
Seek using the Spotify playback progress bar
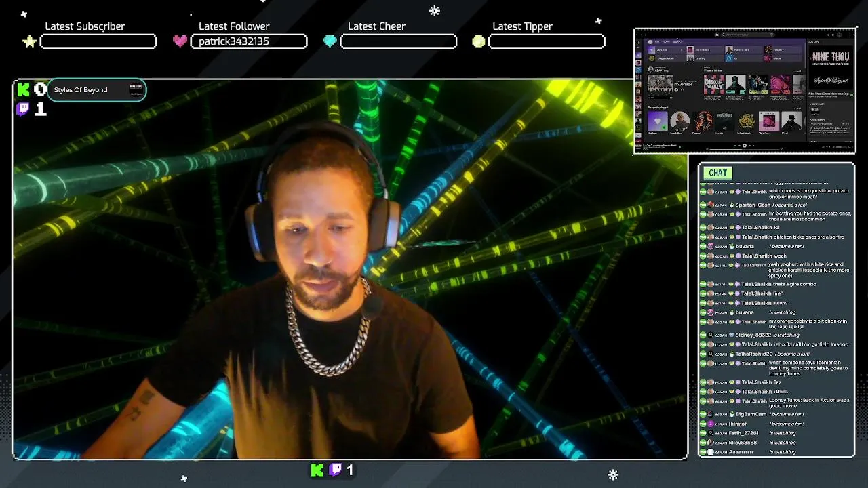coord(745,149)
